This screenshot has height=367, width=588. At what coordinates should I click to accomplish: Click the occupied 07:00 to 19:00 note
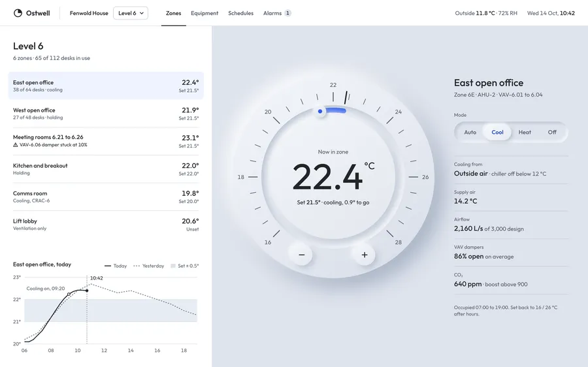pos(506,310)
